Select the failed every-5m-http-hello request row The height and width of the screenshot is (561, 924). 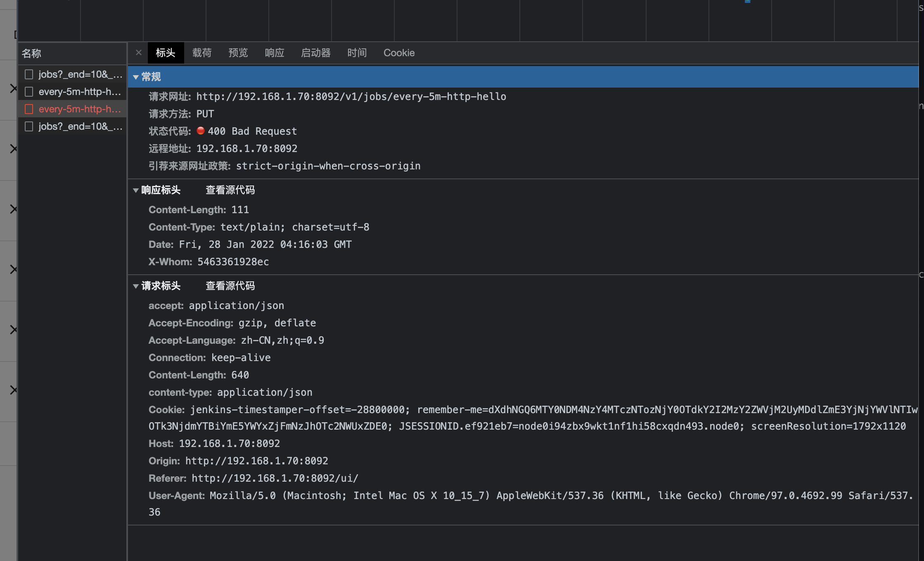coord(79,109)
